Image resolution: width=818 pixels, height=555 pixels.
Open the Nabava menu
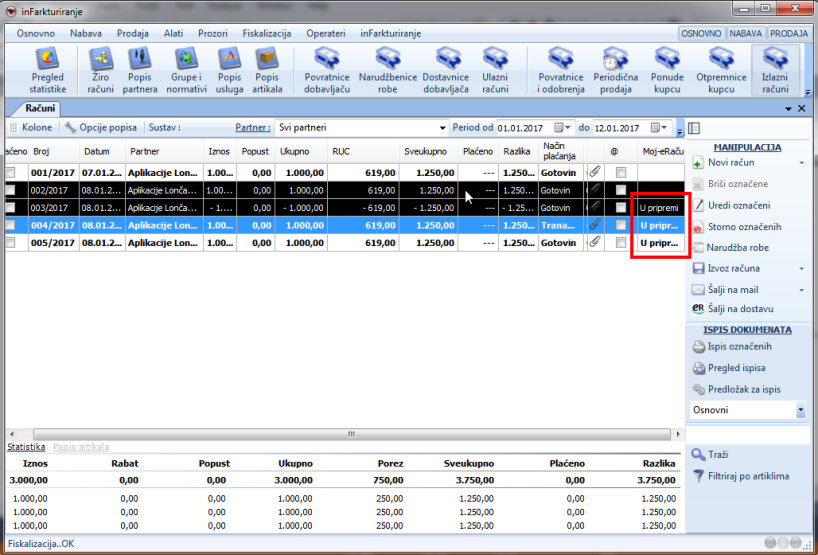coord(86,33)
